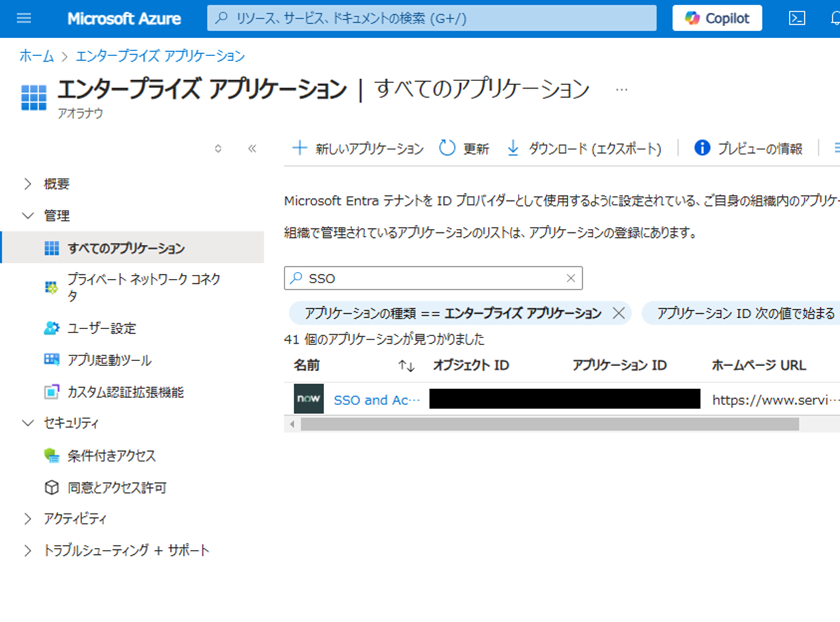Click the consent and permissions cube icon
840x622 pixels.
pyautogui.click(x=52, y=487)
